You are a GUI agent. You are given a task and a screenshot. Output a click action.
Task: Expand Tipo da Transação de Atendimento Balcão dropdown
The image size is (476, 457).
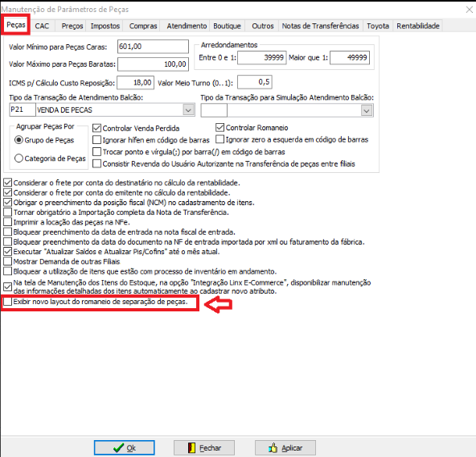188,109
